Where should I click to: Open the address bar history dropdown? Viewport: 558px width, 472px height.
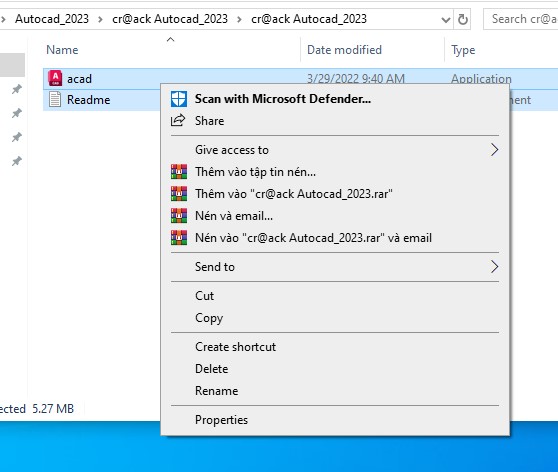(x=446, y=20)
